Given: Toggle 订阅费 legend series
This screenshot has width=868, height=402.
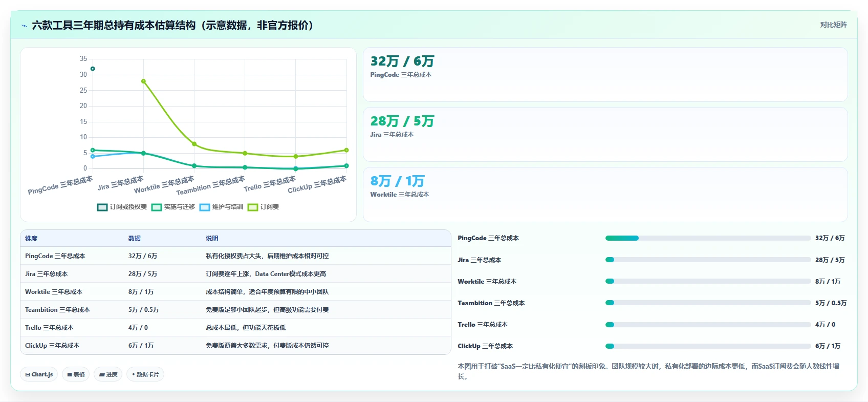Looking at the screenshot, I should pos(263,207).
